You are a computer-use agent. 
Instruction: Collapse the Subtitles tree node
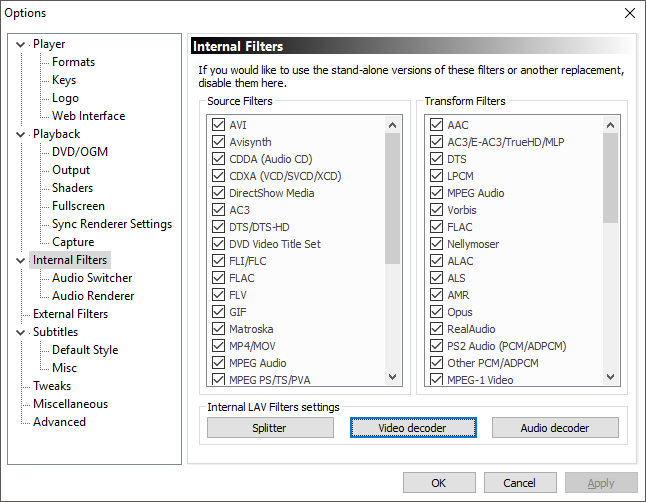pos(20,332)
